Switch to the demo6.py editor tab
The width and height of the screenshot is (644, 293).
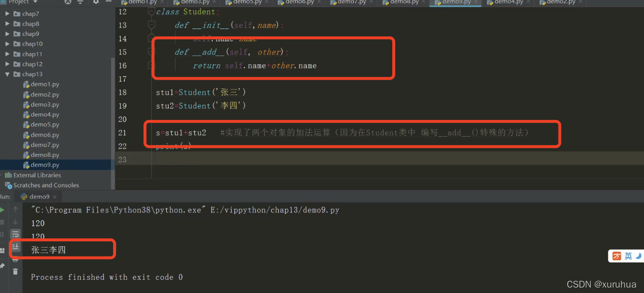tap(299, 2)
